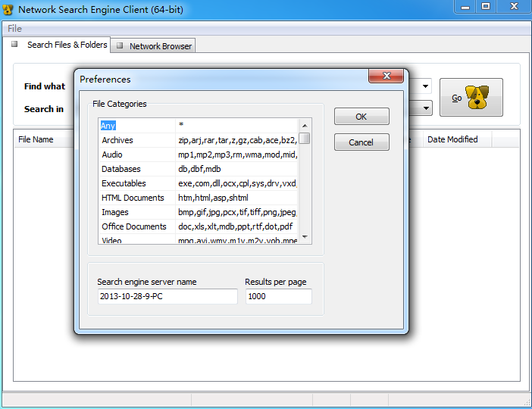The width and height of the screenshot is (532, 409).
Task: Select the Audio category row
Action: pos(198,155)
